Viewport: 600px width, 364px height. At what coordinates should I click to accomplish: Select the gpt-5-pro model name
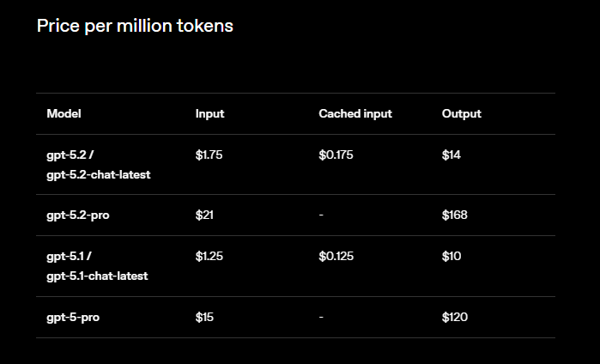click(72, 317)
